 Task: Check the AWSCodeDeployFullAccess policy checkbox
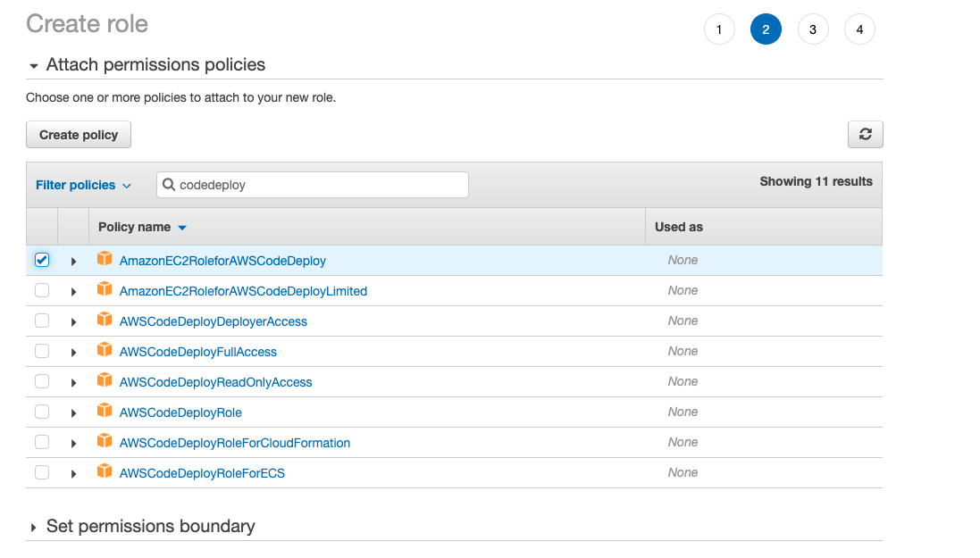pyautogui.click(x=42, y=351)
